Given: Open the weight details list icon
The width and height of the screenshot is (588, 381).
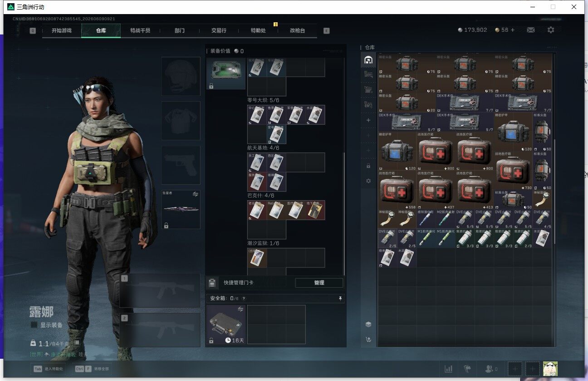Looking at the screenshot, I should point(77,343).
